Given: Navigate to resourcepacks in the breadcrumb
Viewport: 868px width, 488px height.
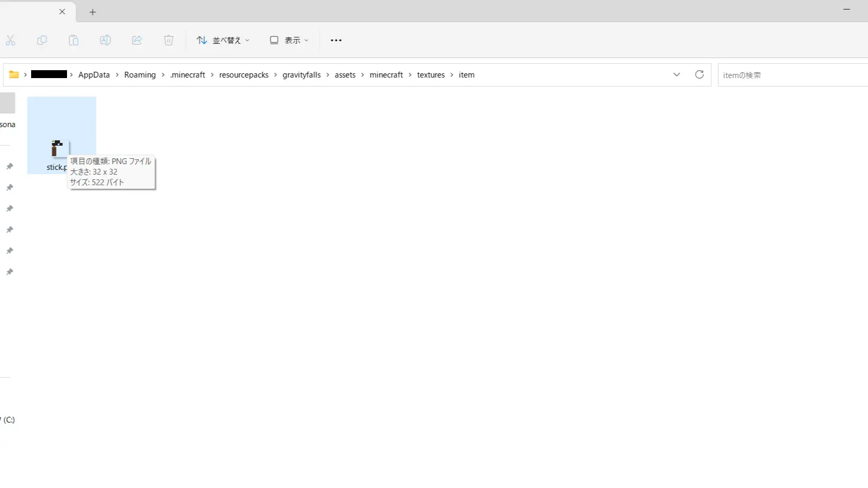Looking at the screenshot, I should pos(244,75).
